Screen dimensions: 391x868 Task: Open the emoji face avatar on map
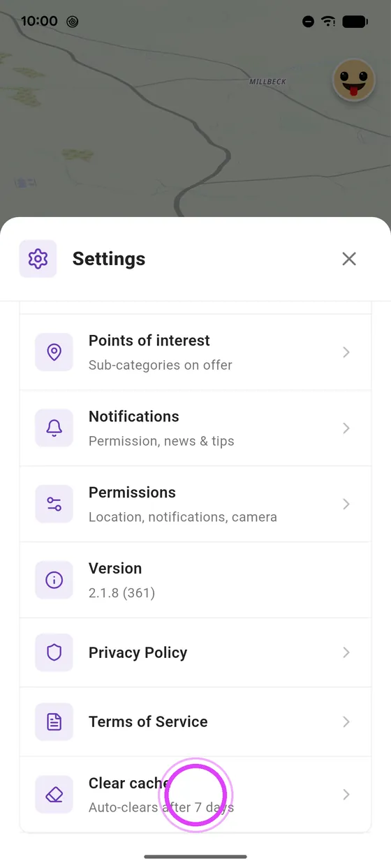[354, 80]
